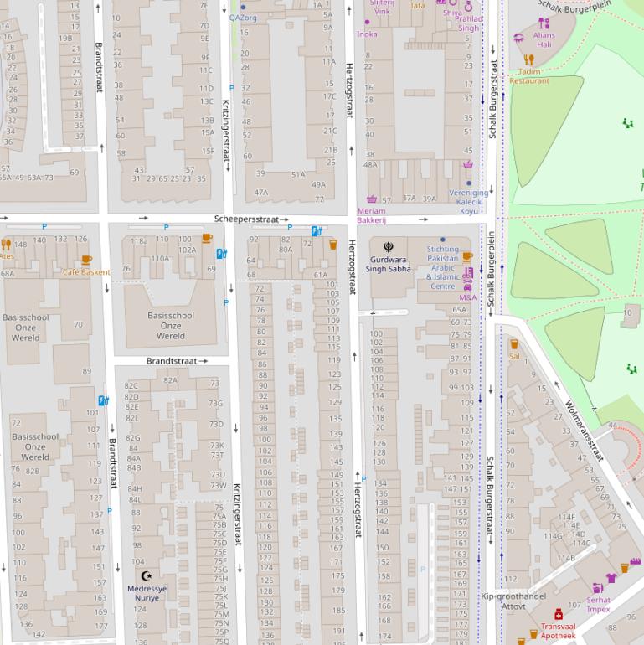Click the M&A car shop icon
Viewport: 644px width, 645px height.
(467, 286)
